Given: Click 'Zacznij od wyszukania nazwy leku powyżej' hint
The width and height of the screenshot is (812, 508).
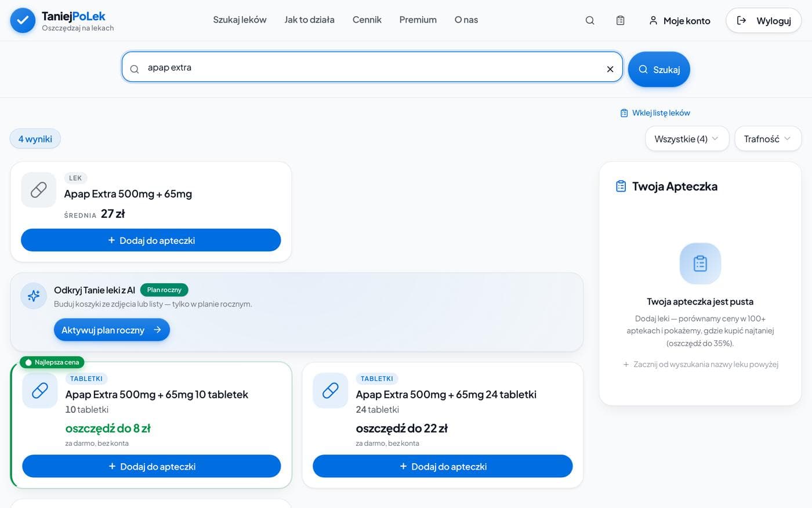Looking at the screenshot, I should pyautogui.click(x=701, y=364).
